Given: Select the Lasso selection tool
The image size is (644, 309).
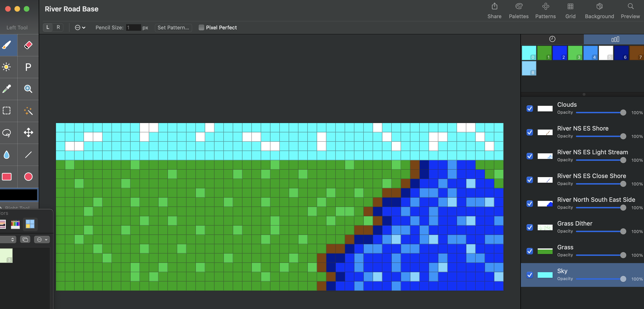Looking at the screenshot, I should tap(7, 133).
